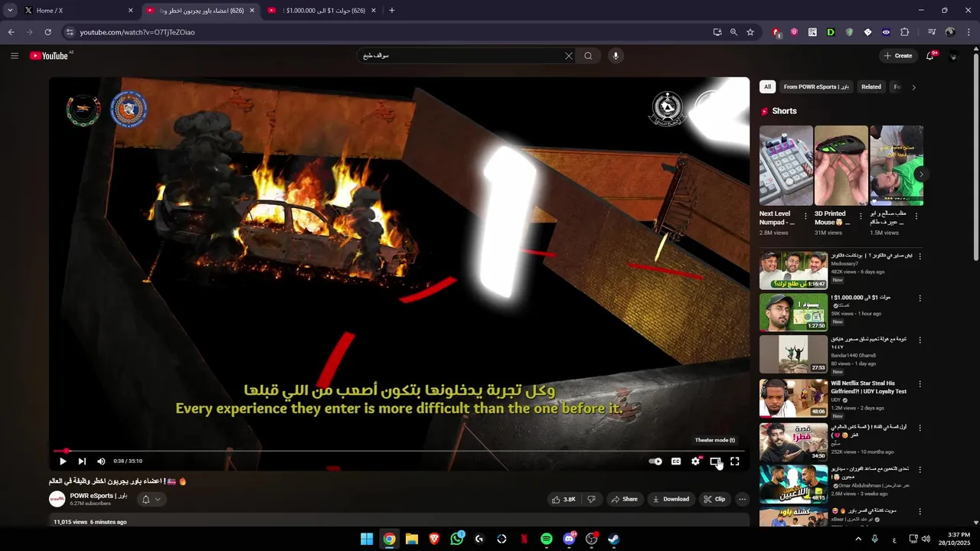The image size is (980, 551).
Task: Open Chrome three-dot menu
Action: 969,32
